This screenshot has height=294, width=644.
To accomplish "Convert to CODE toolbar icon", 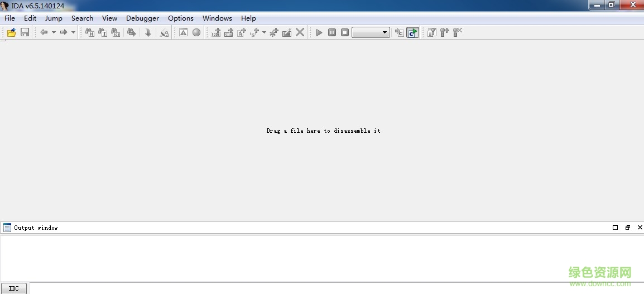I will tap(216, 32).
